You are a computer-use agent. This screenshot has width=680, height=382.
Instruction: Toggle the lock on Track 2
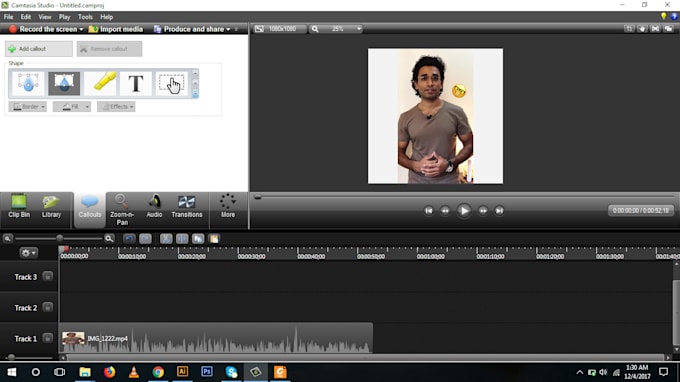[48, 307]
